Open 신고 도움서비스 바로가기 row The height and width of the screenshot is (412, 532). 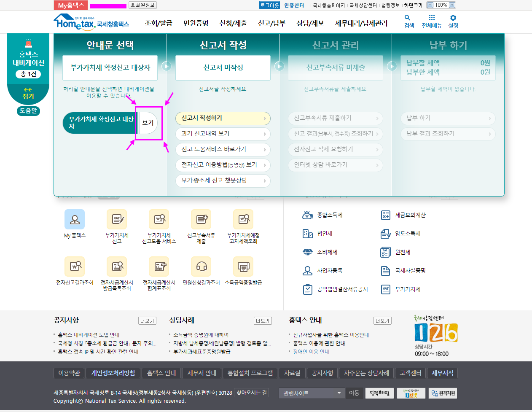click(223, 149)
